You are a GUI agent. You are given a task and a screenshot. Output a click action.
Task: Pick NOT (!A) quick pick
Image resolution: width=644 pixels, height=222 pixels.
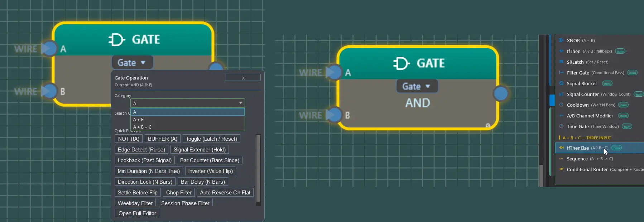(x=129, y=139)
